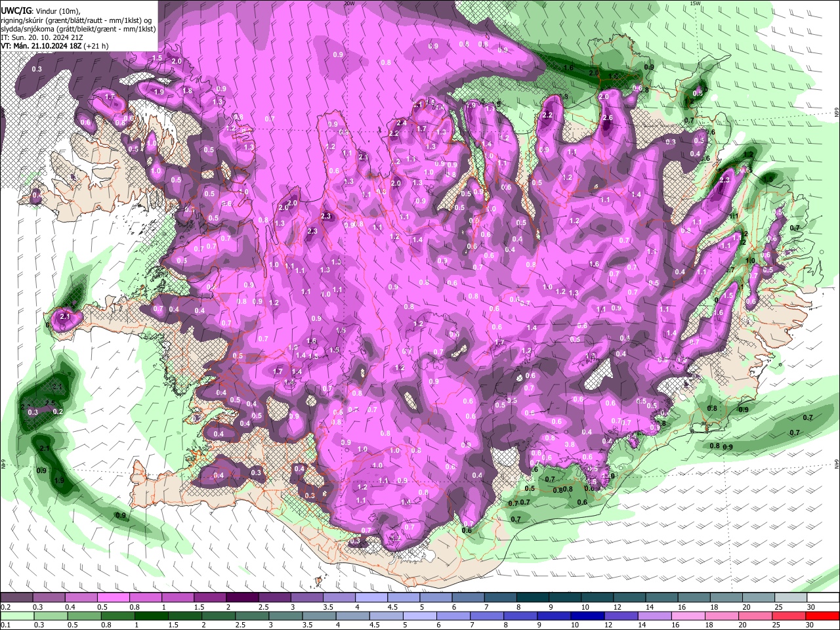Viewport: 840px width, 630px height.
Task: Click the '2.4' precipitation value on the map
Action: click(402, 123)
